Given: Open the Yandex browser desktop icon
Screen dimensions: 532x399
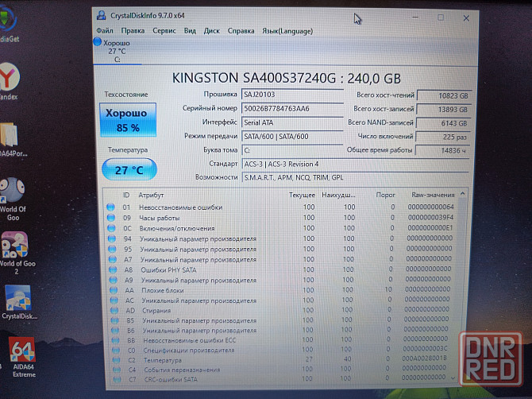Looking at the screenshot, I should point(10,82).
